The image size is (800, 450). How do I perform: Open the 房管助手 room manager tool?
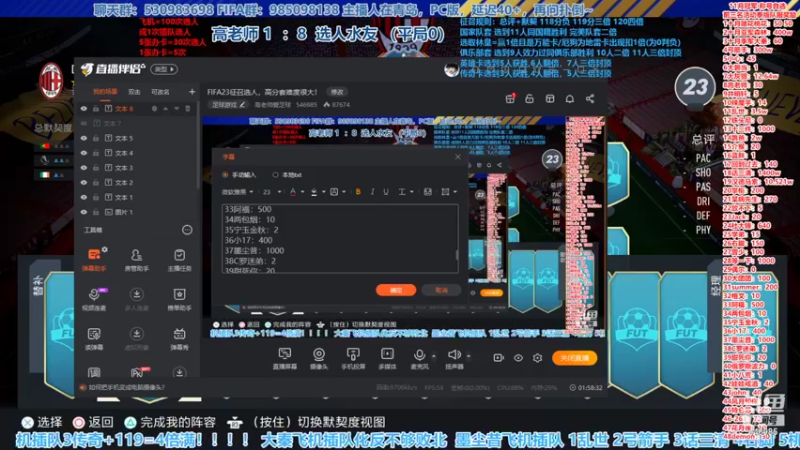(x=136, y=259)
